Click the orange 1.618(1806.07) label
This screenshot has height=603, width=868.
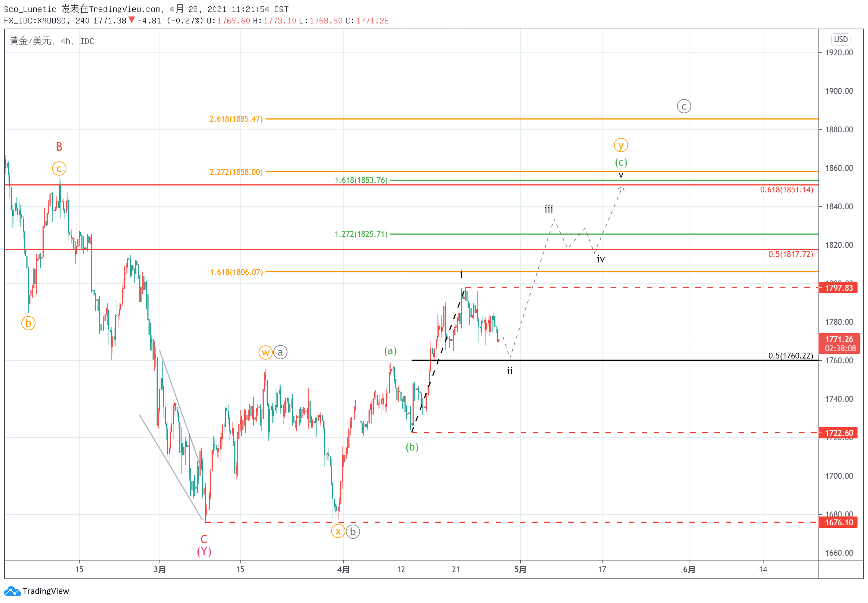237,272
